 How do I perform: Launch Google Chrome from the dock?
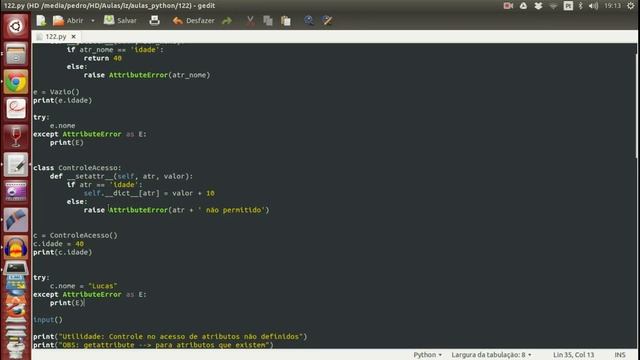(16, 82)
